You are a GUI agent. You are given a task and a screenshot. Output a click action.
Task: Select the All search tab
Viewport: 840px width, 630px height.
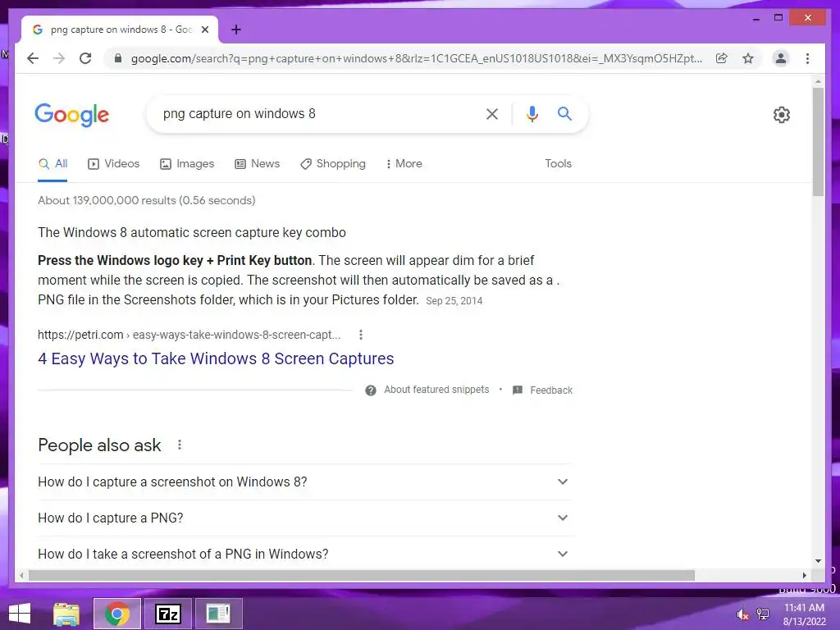click(52, 164)
